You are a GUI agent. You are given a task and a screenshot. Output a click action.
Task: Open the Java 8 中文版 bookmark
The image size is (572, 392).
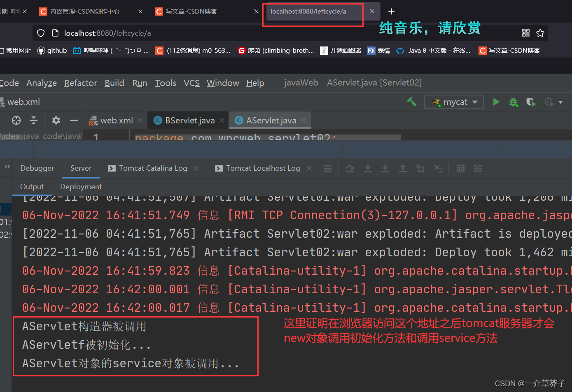(433, 50)
